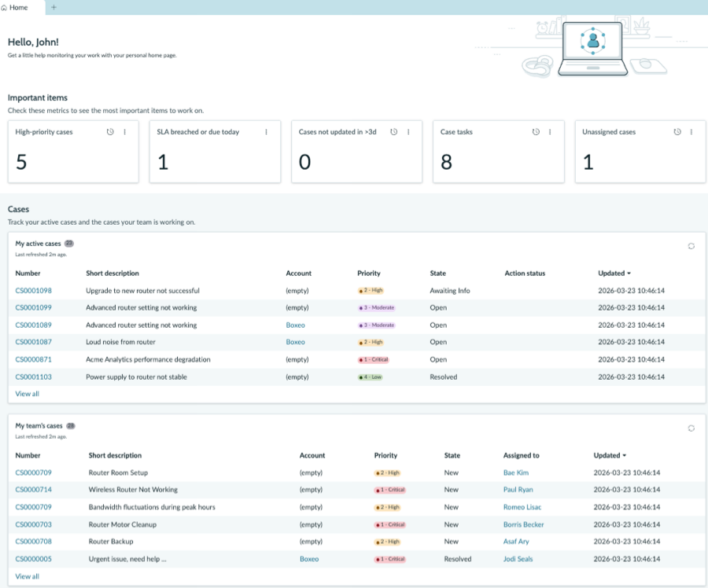This screenshot has width=708, height=588.
Task: Open assignee Paul Ryan
Action: click(518, 489)
